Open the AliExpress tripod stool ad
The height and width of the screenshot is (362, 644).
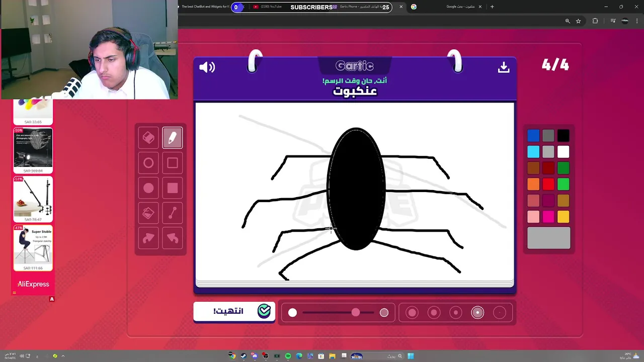33,247
